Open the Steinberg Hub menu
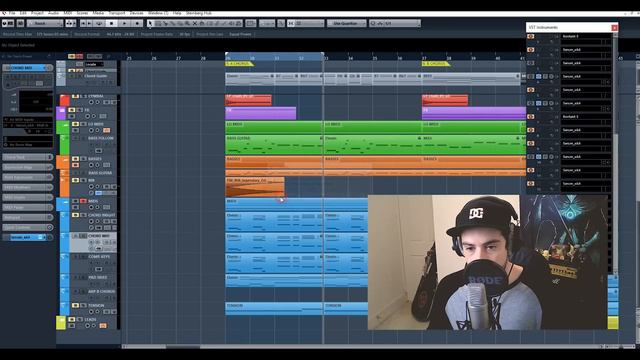 [x=198, y=13]
